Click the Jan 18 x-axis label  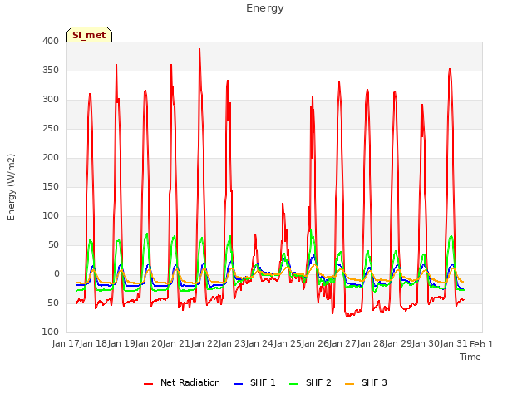[x=94, y=344]
